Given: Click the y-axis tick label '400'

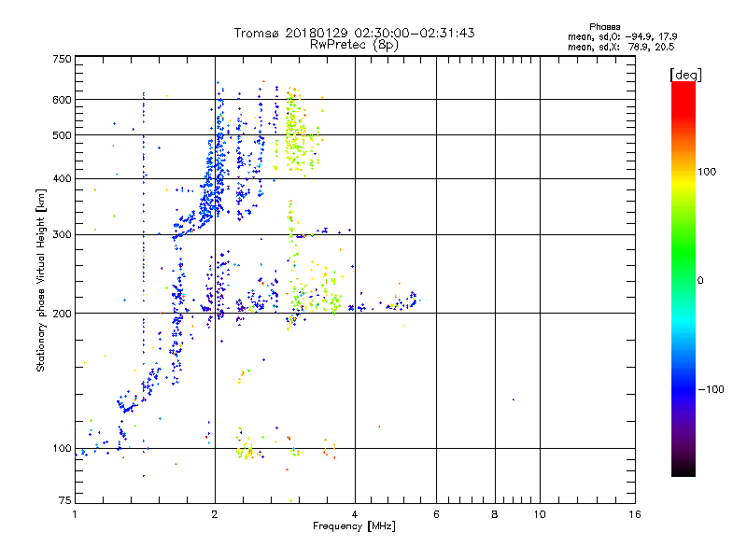Looking at the screenshot, I should click(x=62, y=178).
